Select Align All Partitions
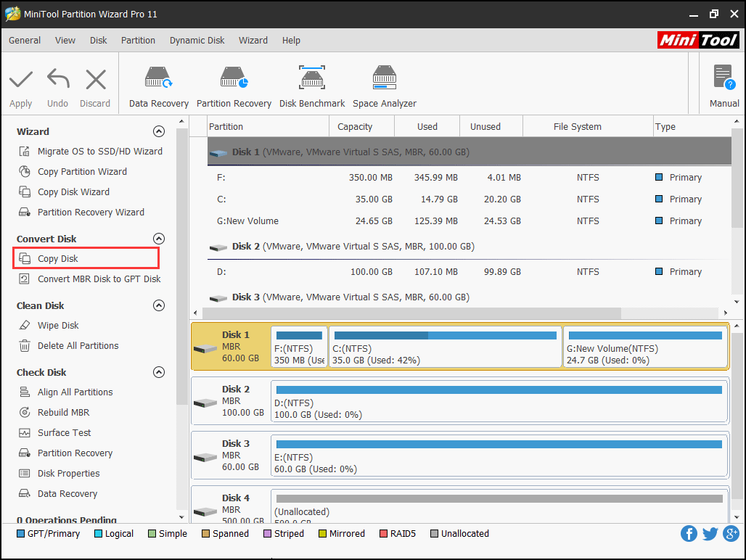This screenshot has width=746, height=560. click(x=65, y=392)
